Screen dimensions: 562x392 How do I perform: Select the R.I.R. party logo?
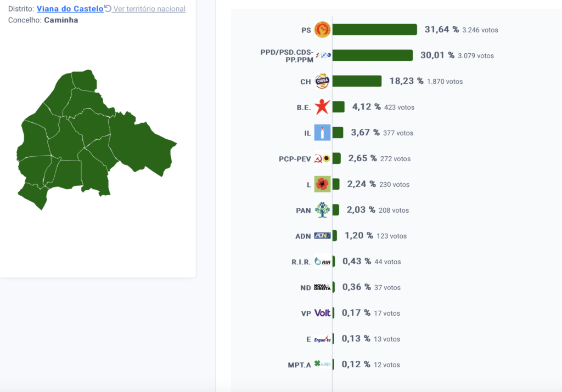click(x=322, y=262)
